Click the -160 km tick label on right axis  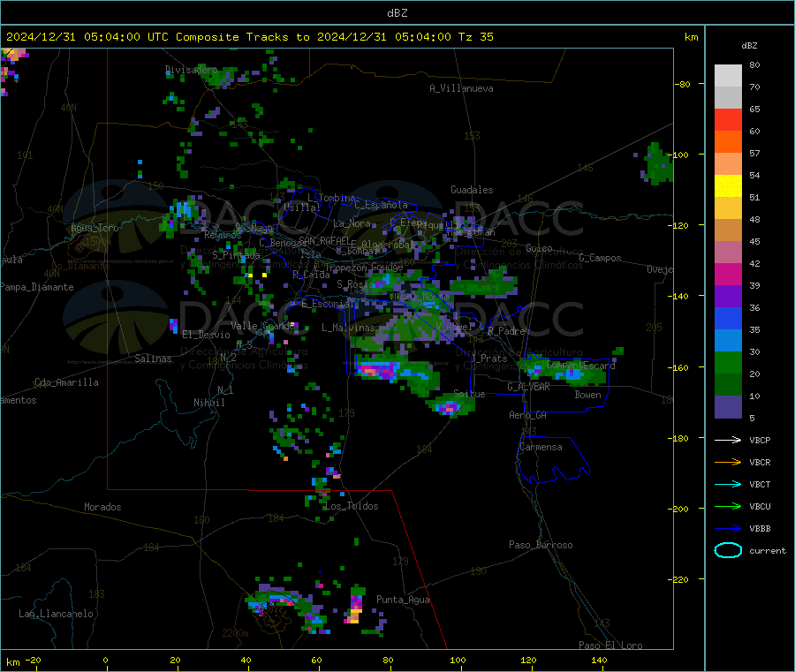pos(680,367)
